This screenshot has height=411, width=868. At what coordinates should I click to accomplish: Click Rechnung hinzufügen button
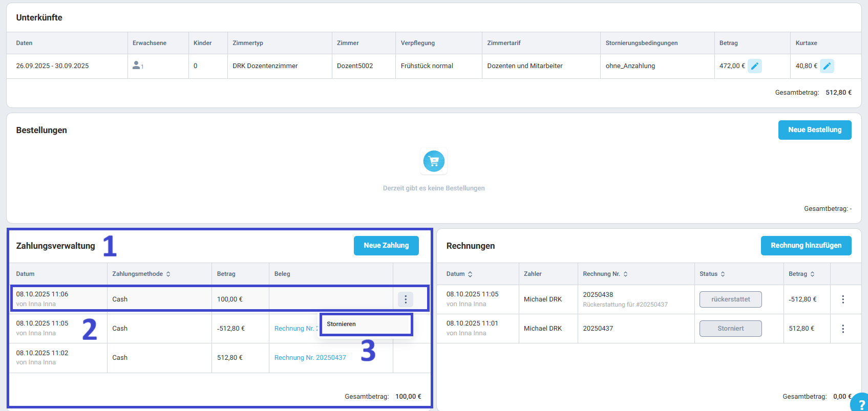(x=806, y=246)
